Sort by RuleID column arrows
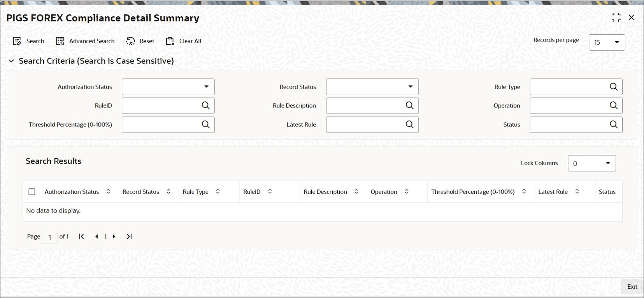 tap(270, 191)
